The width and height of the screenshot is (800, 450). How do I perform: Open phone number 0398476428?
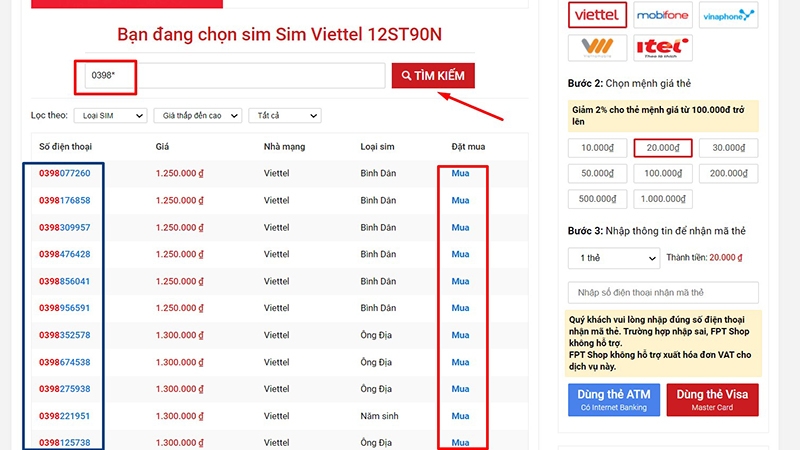tap(65, 254)
